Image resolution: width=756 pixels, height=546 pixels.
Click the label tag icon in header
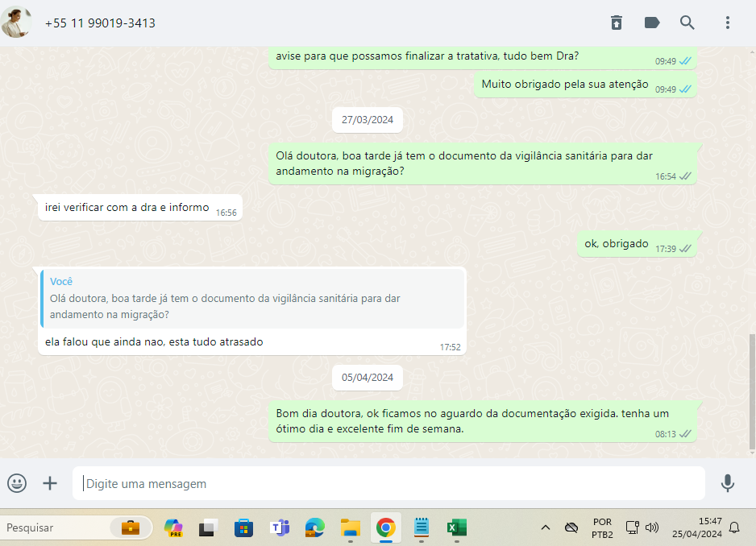click(652, 23)
